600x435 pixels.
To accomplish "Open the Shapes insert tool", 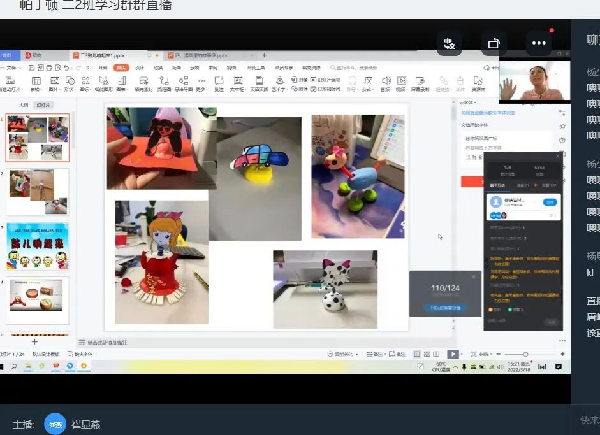I will pyautogui.click(x=70, y=83).
